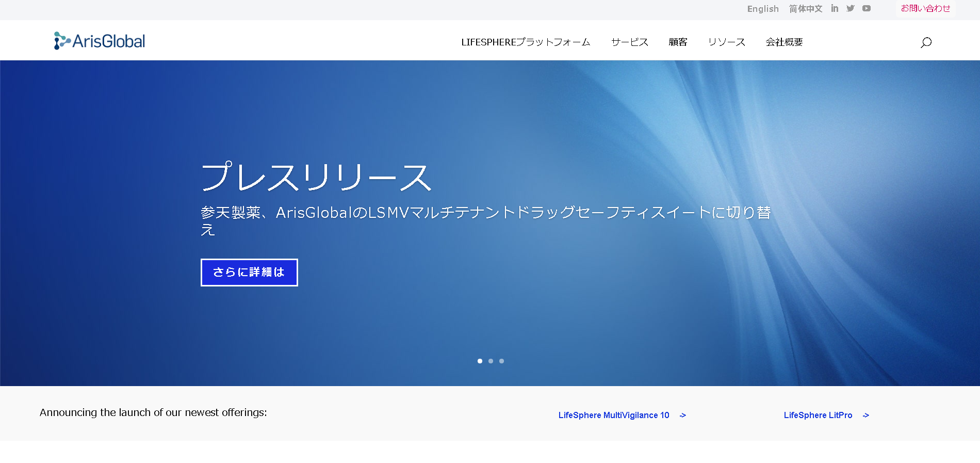Image resolution: width=980 pixels, height=463 pixels.
Task: Open the お問い合わせ contact link
Action: point(925,8)
